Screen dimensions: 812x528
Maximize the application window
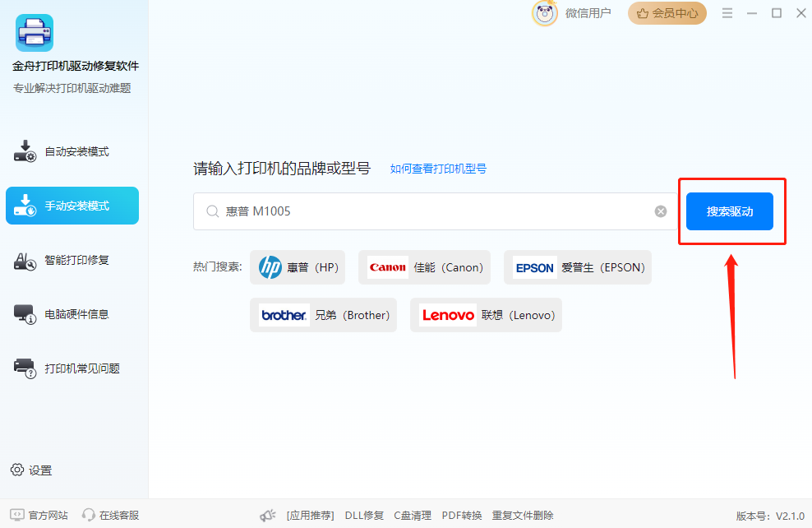click(x=777, y=13)
